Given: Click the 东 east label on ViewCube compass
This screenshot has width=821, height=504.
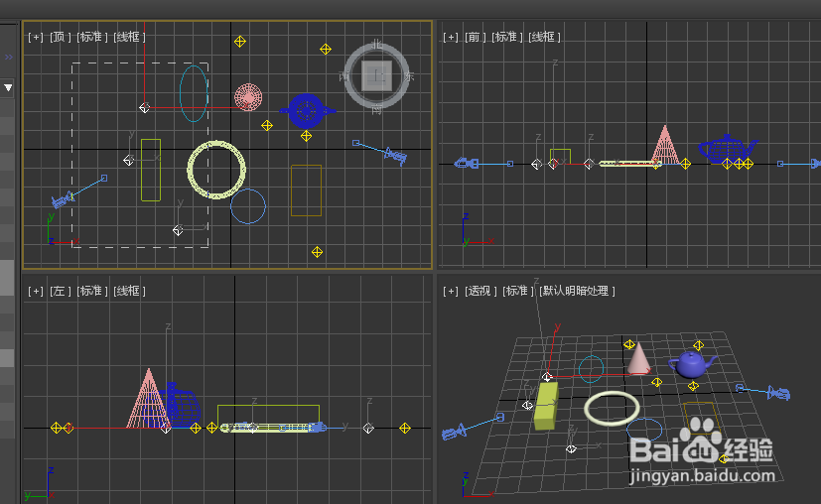Looking at the screenshot, I should pos(409,76).
